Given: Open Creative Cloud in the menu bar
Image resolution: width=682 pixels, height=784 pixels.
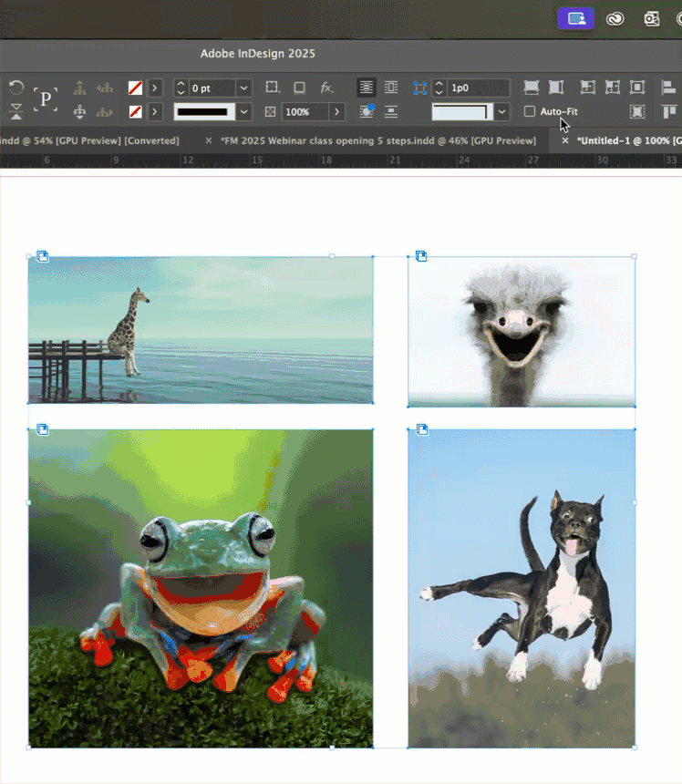Looking at the screenshot, I should 614,18.
